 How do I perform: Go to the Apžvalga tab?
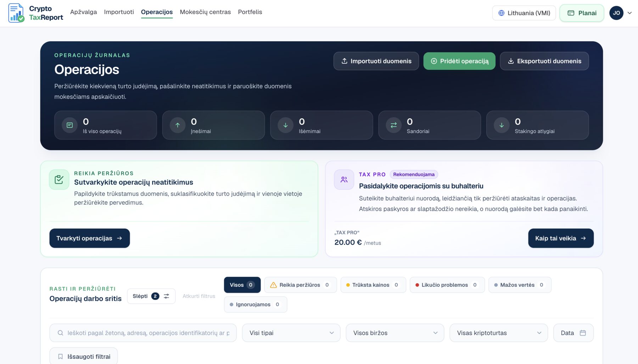84,12
